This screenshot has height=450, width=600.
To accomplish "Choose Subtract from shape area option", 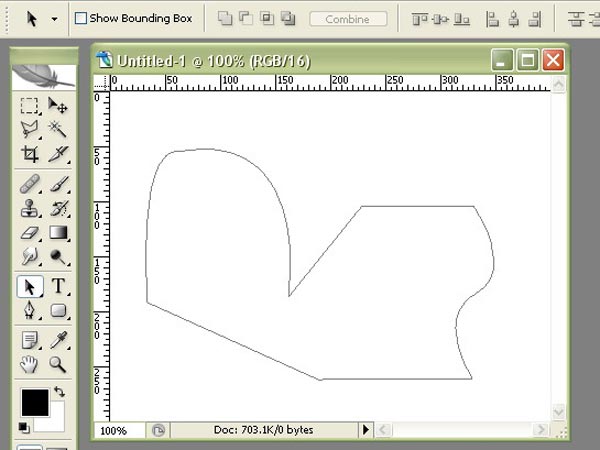I will tap(246, 18).
